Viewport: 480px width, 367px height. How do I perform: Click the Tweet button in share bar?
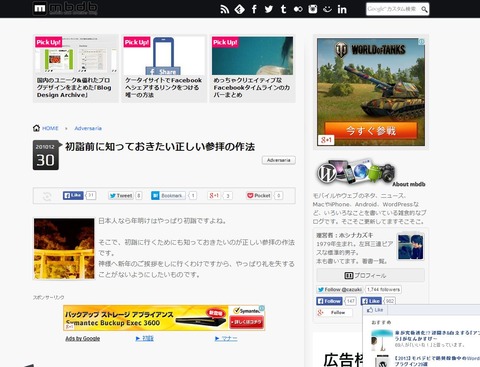point(121,196)
